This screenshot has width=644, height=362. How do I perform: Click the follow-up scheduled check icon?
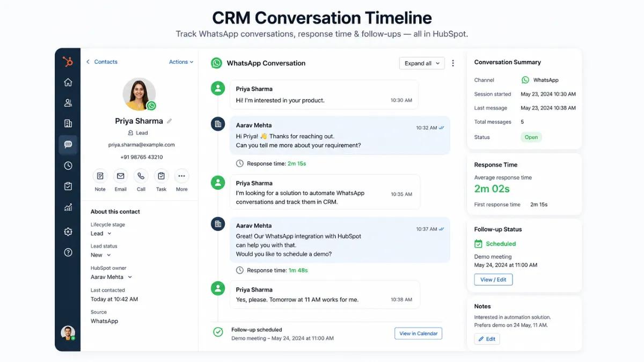point(218,333)
